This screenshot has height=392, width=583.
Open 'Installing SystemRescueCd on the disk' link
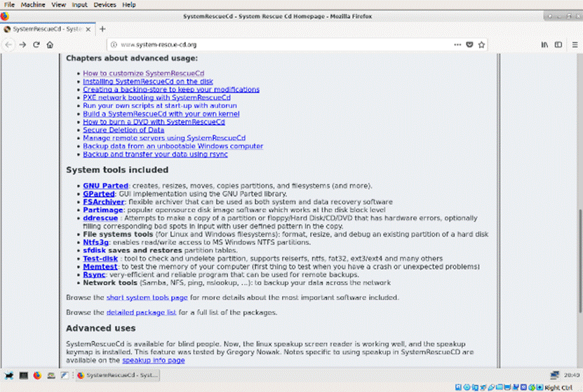[148, 81]
